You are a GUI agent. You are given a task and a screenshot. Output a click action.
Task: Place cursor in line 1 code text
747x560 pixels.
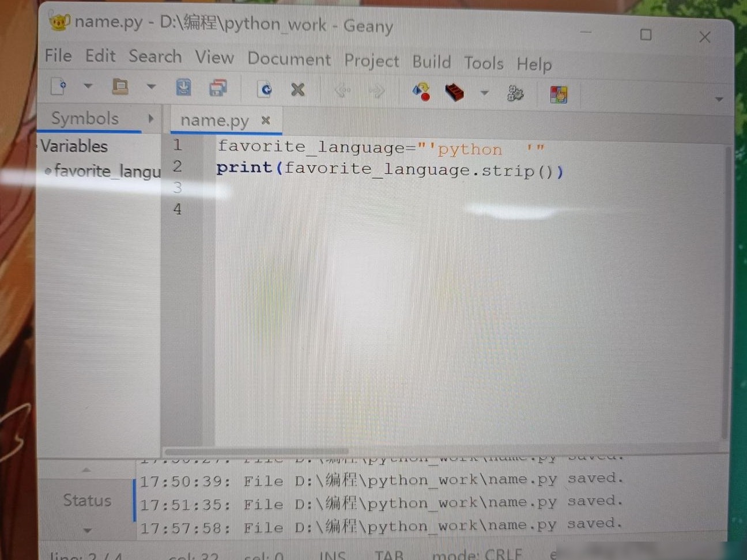coord(380,148)
